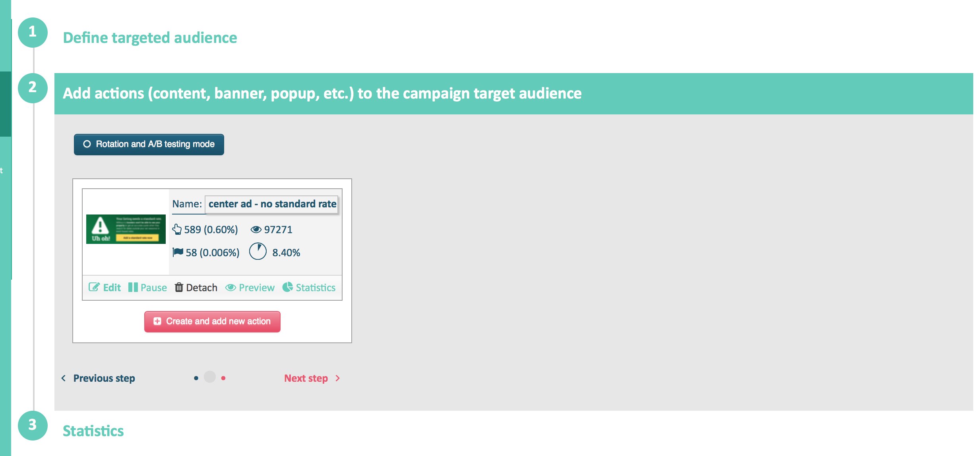Click the plus icon on Create button
The image size is (980, 456).
tap(157, 321)
